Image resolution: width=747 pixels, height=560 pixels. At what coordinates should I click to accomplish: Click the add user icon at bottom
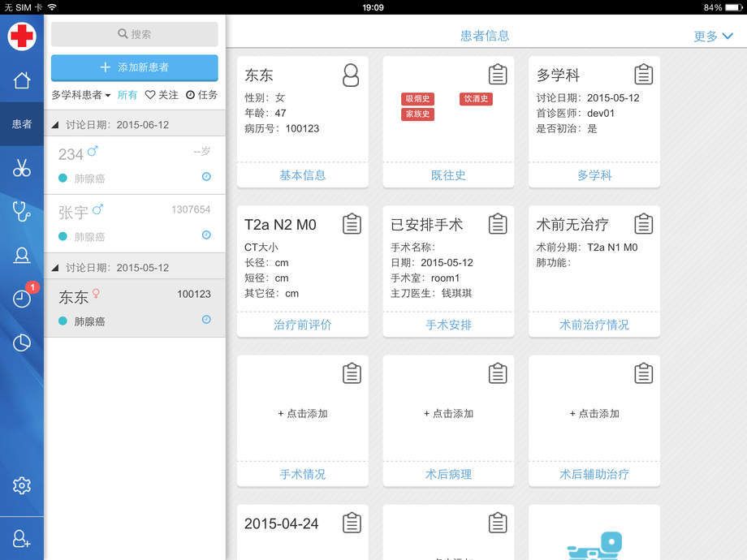[x=22, y=539]
